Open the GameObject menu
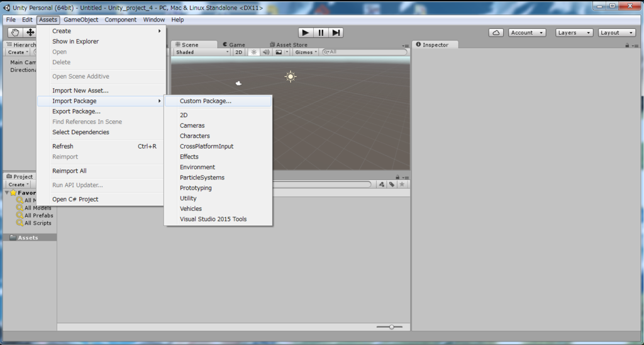The height and width of the screenshot is (345, 644). pos(81,20)
